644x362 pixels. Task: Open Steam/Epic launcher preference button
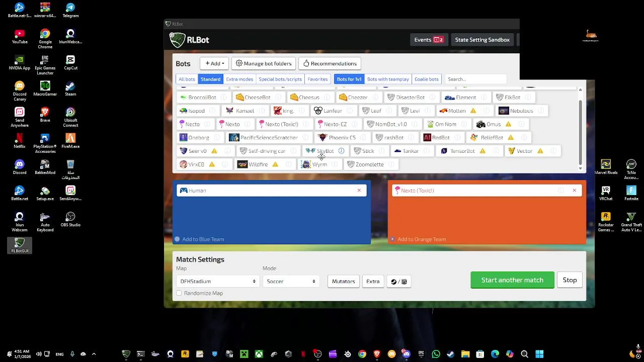[x=399, y=282]
